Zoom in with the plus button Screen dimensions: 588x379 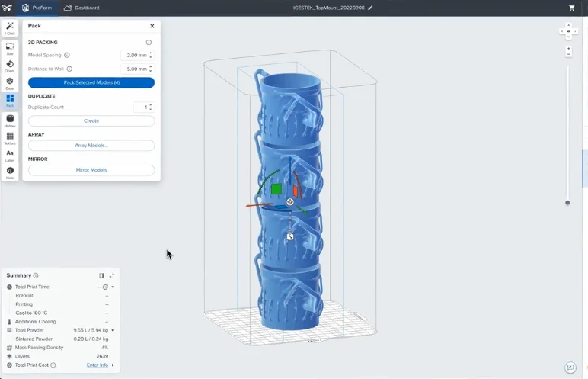pos(568,49)
